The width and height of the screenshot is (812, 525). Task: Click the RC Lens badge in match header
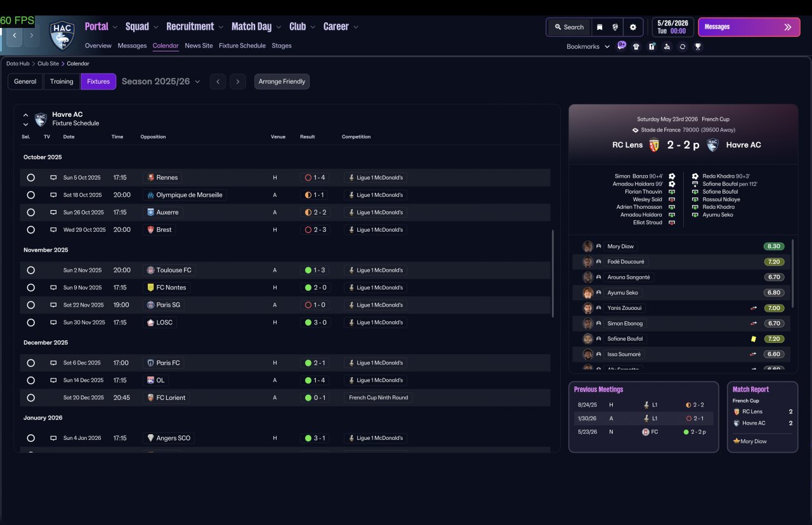(x=654, y=145)
